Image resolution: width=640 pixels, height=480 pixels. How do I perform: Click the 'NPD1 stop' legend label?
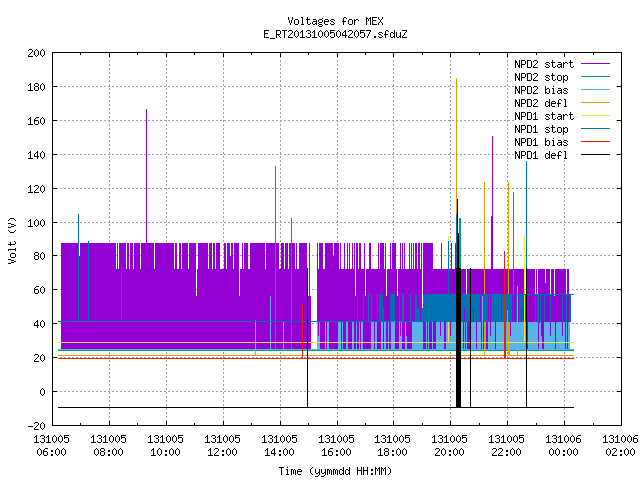(541, 129)
